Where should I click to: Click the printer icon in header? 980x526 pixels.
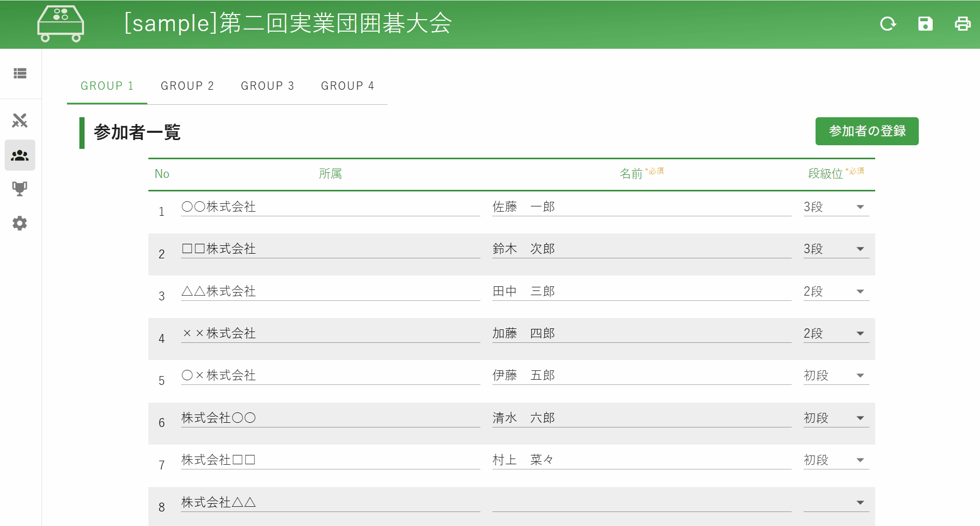point(963,24)
